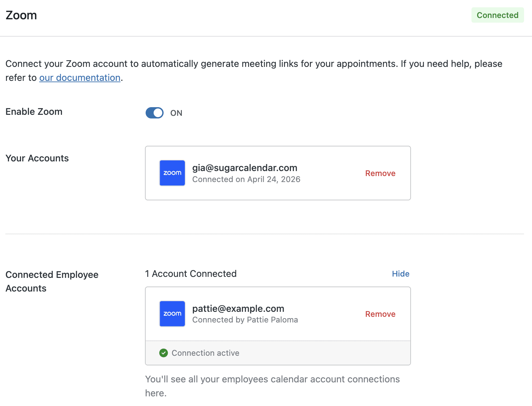Select the gia@sugarcalendar.com email text
This screenshot has width=532, height=406.
(245, 168)
